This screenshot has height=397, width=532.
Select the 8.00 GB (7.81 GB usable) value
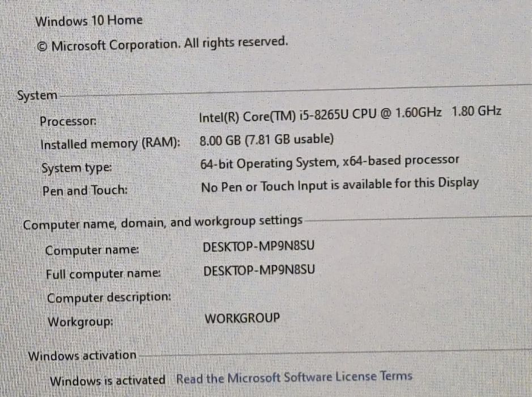point(267,140)
